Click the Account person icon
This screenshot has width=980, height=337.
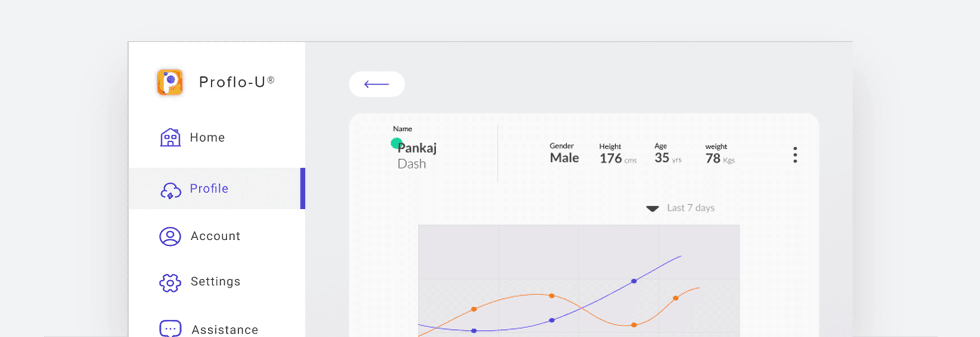(x=170, y=236)
